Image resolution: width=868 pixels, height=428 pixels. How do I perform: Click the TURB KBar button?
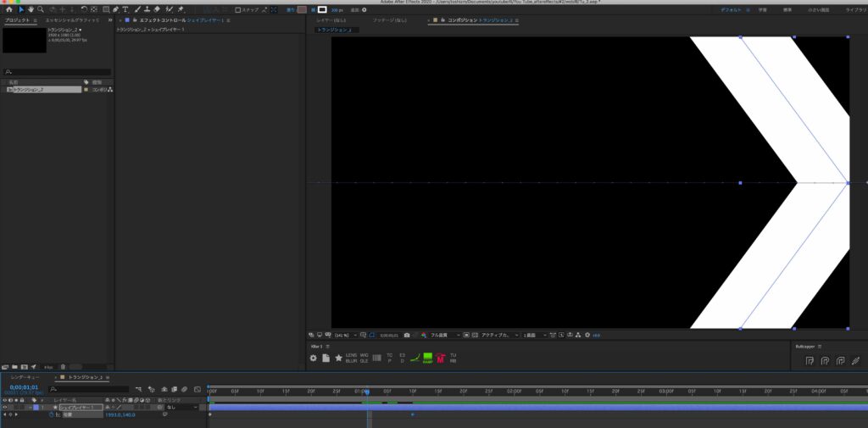pos(453,358)
